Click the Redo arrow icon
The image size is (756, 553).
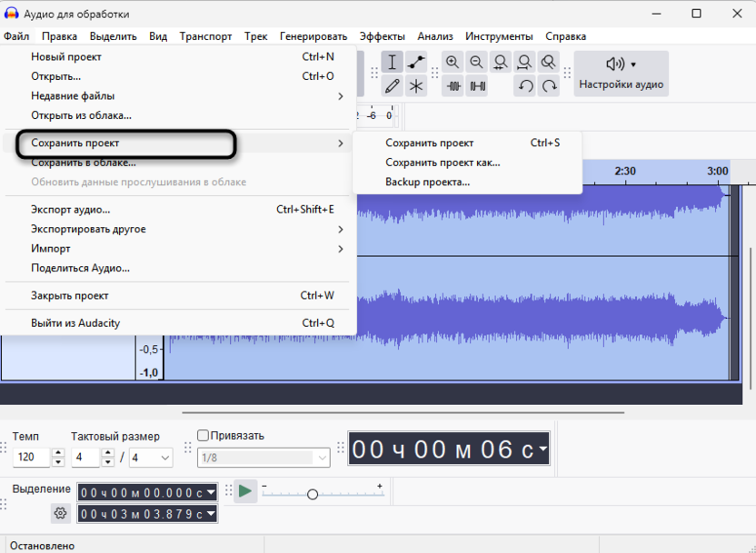click(x=549, y=86)
